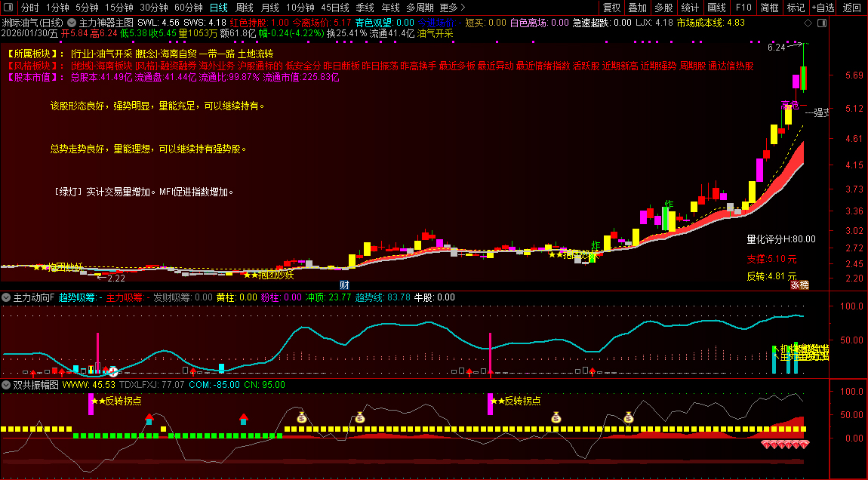Click the 支撑:5.10 元 text
Image resolution: width=868 pixels, height=480 pixels.
[x=771, y=259]
